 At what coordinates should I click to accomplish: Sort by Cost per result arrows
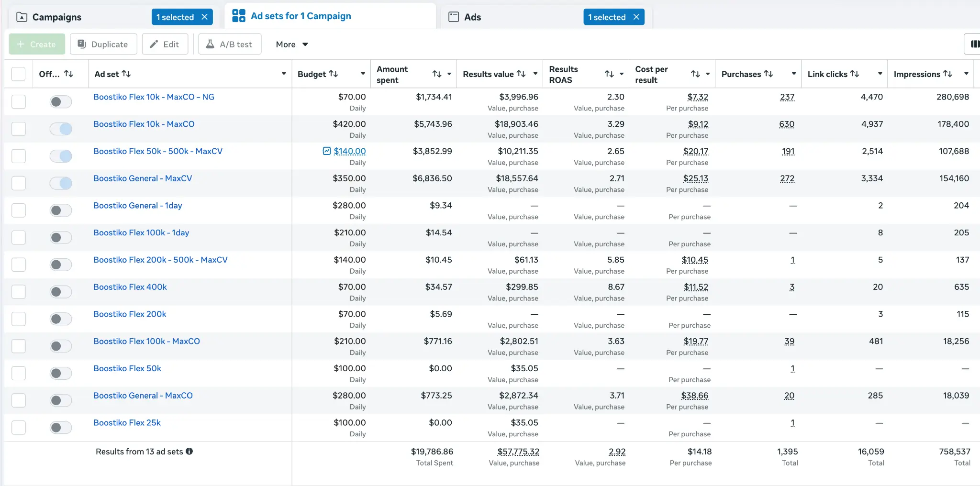point(695,74)
